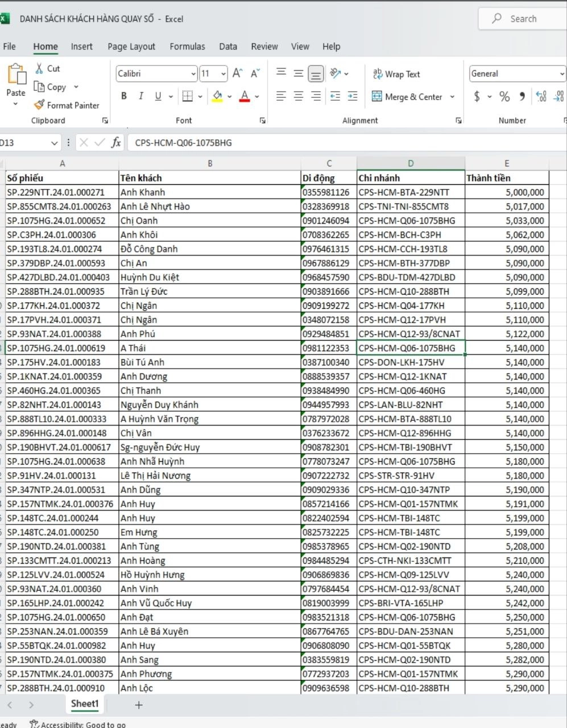
Task: Open the Page Layout ribbon tab
Action: point(131,47)
